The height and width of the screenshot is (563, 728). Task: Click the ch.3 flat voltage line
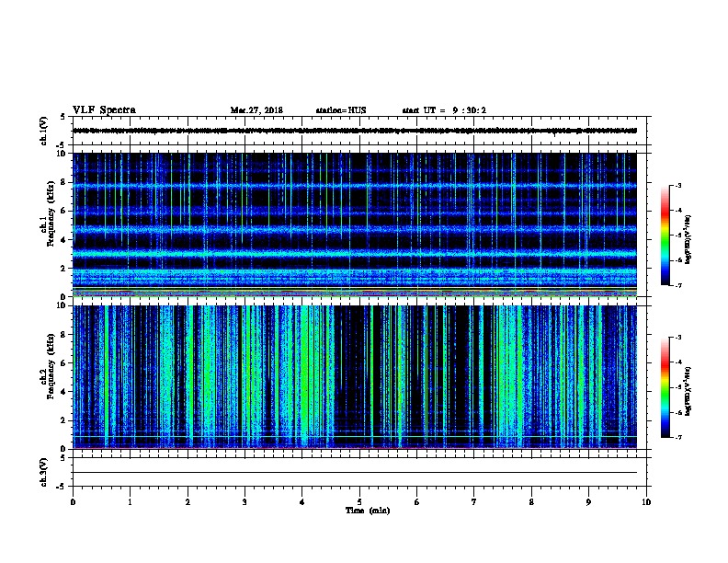[x=355, y=473]
